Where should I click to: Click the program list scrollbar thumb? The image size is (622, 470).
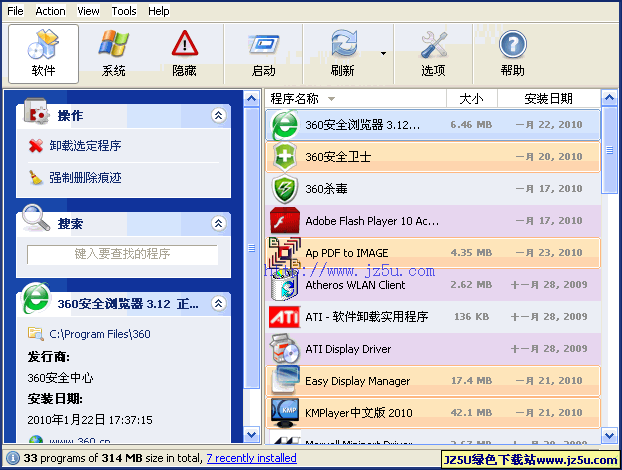point(610,150)
